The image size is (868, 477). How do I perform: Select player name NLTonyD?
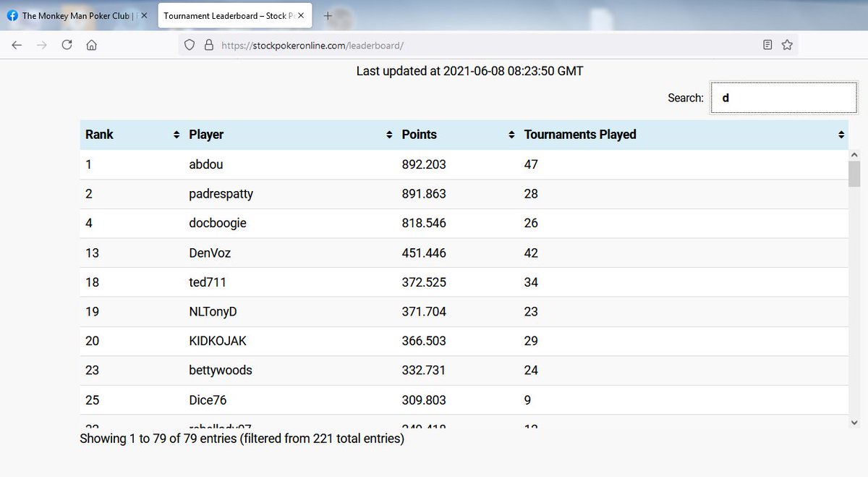click(213, 311)
